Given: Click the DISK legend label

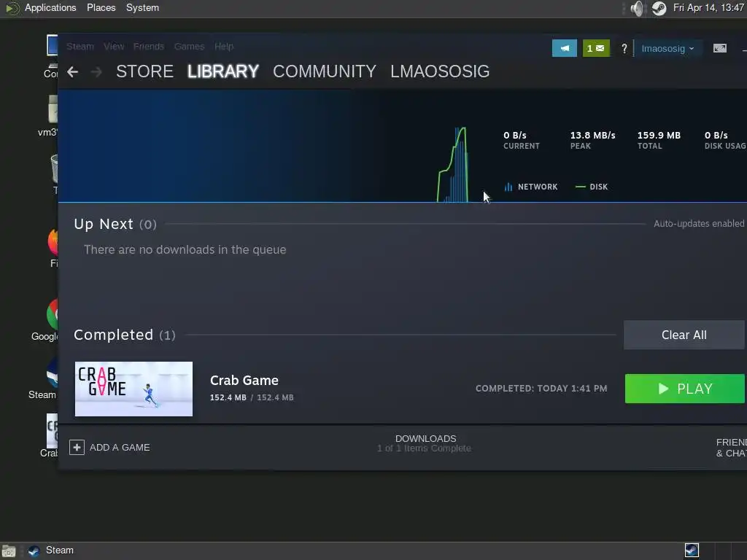Looking at the screenshot, I should point(598,187).
